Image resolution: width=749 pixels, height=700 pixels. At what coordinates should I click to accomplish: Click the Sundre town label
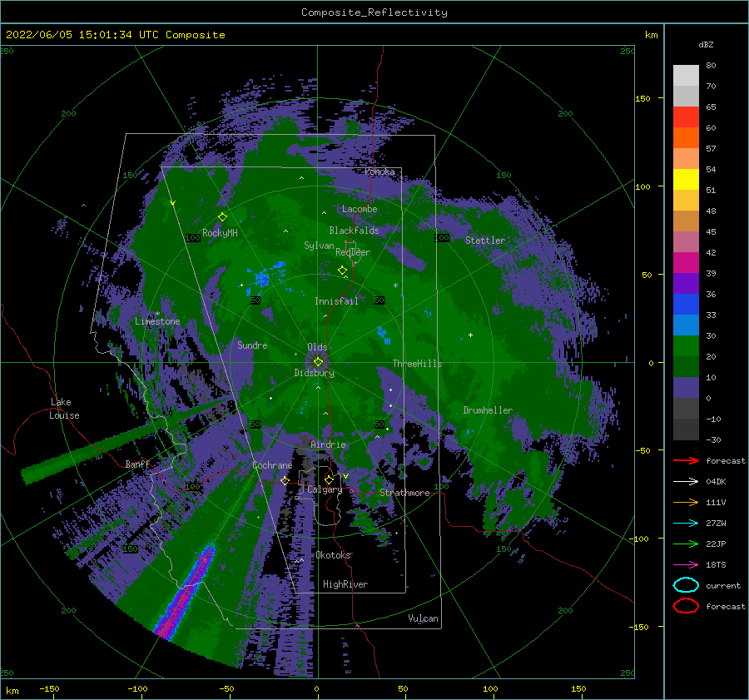(x=252, y=345)
